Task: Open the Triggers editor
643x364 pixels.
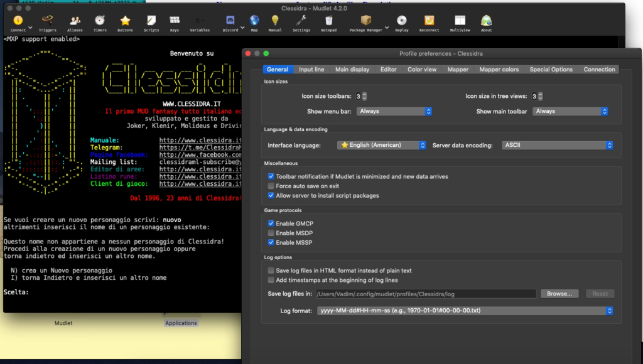Action: coord(48,23)
